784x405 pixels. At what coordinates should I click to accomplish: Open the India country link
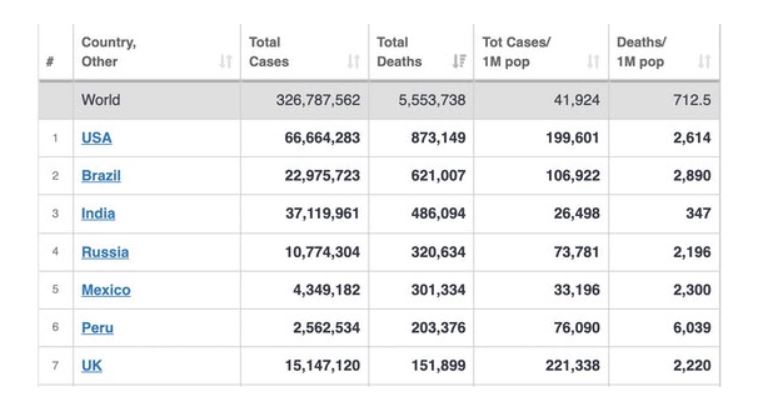tap(98, 214)
